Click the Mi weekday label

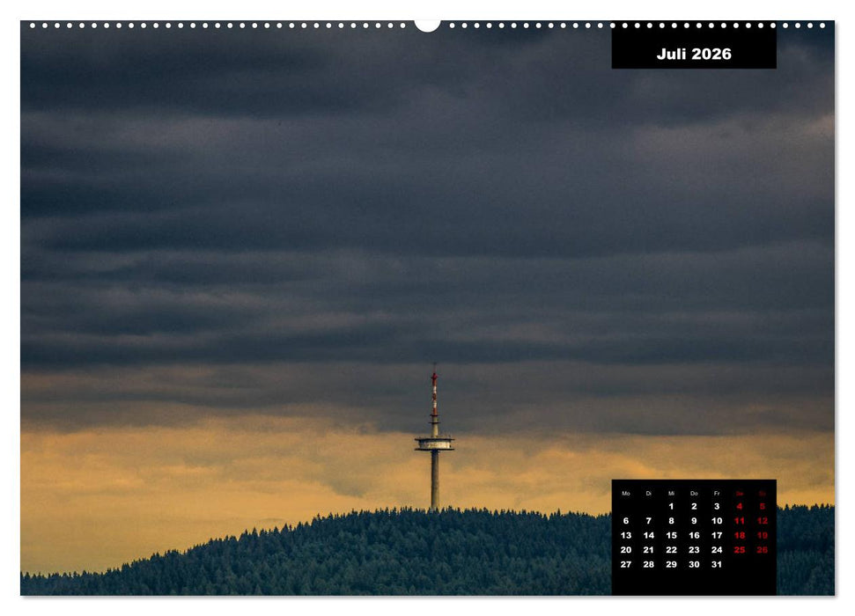pyautogui.click(x=671, y=493)
